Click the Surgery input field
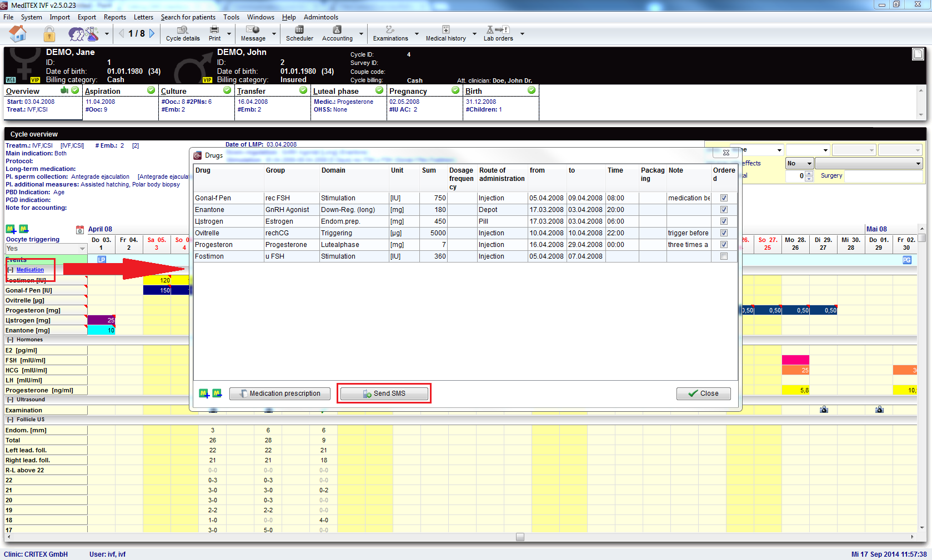The height and width of the screenshot is (560, 932). click(883, 176)
